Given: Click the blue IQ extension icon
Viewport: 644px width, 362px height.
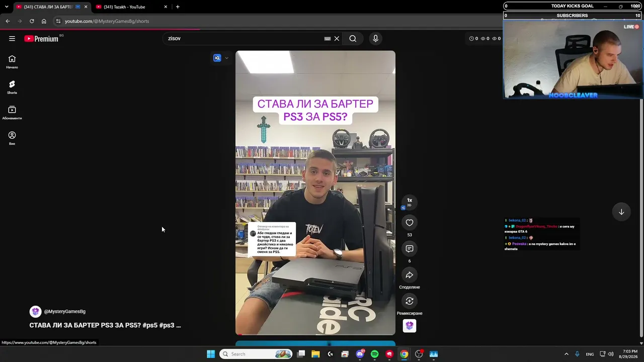Looking at the screenshot, I should tap(217, 58).
